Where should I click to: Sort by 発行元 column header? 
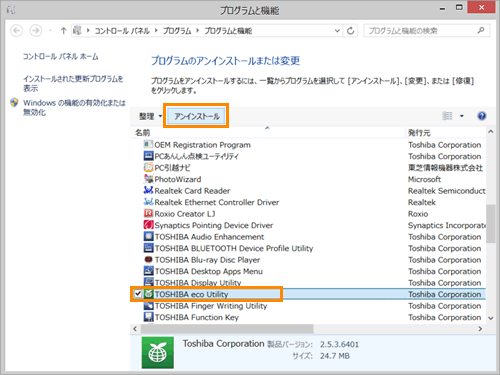click(445, 133)
